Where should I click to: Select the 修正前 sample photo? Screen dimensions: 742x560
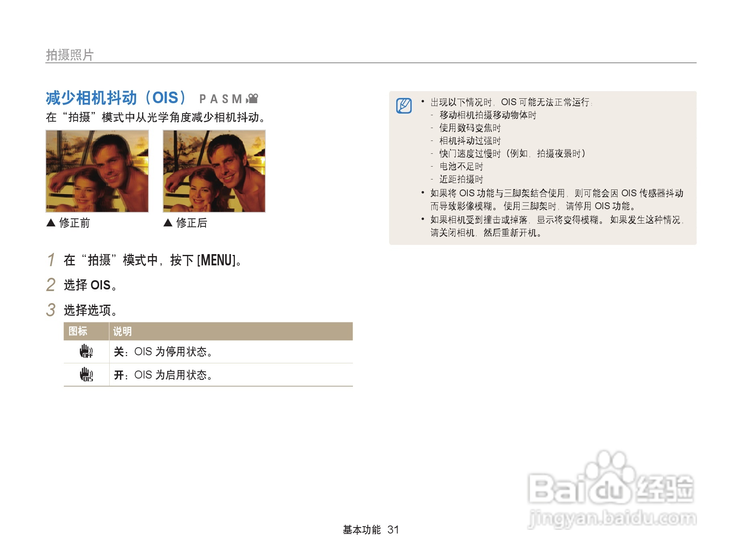(x=97, y=171)
